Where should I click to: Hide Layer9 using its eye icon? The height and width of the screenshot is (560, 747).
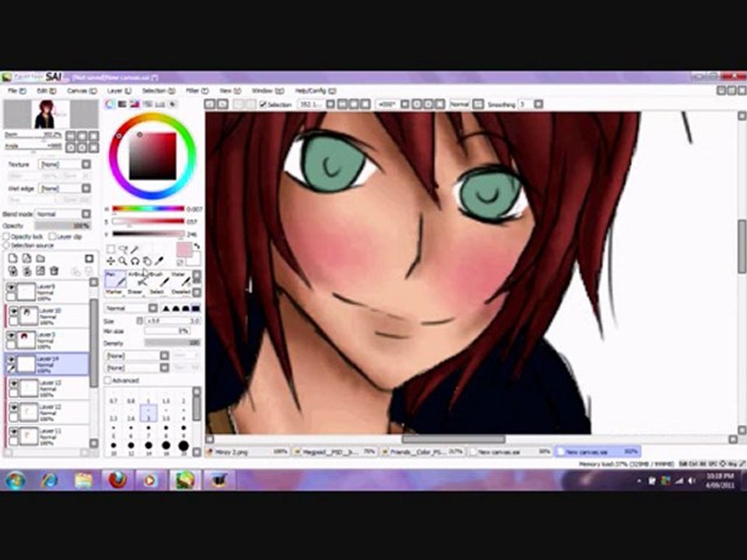[11, 287]
